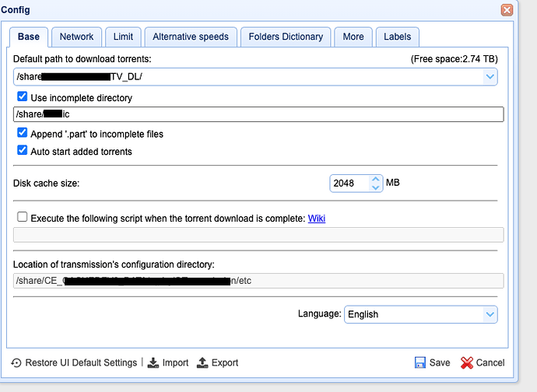Disable Append '.part' to incomplete files
This screenshot has height=392, width=537.
coord(22,134)
